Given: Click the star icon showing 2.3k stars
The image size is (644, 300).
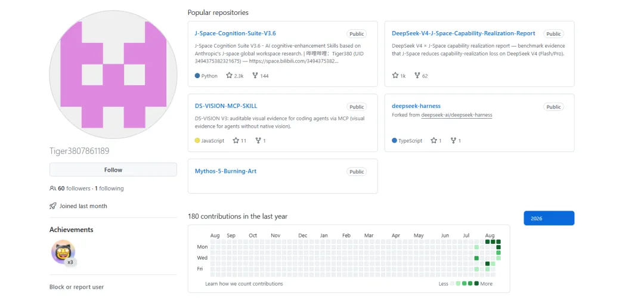Looking at the screenshot, I should pyautogui.click(x=229, y=76).
